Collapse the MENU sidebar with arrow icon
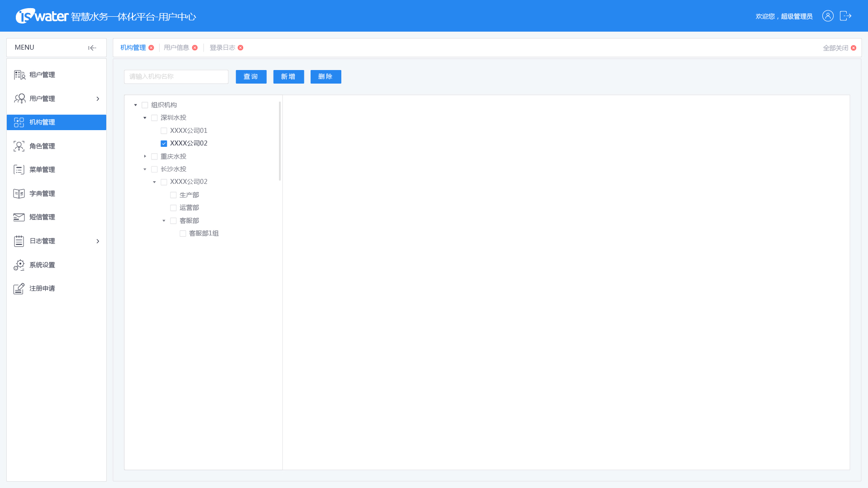 click(92, 48)
